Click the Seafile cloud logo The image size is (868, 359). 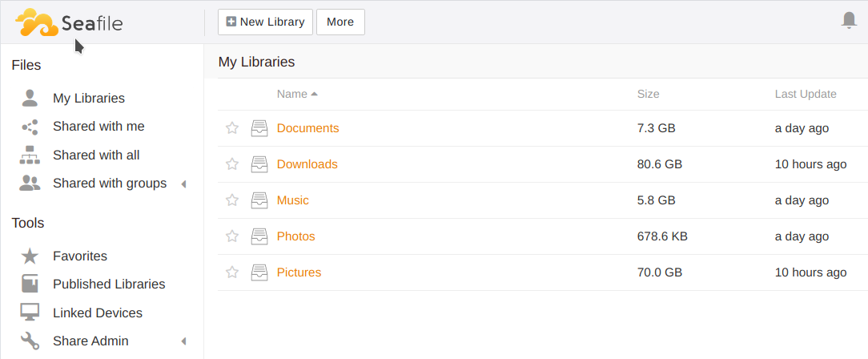click(x=69, y=22)
